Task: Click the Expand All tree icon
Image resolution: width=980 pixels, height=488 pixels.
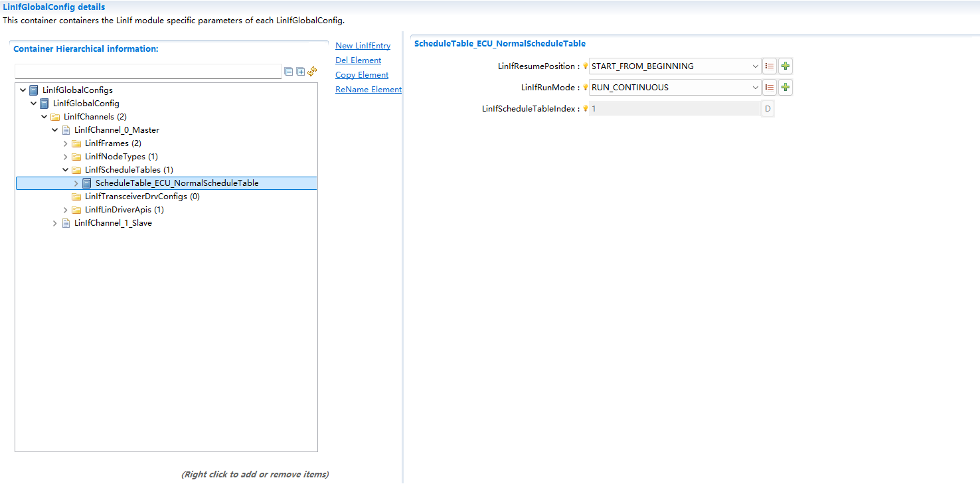Action: click(x=299, y=71)
